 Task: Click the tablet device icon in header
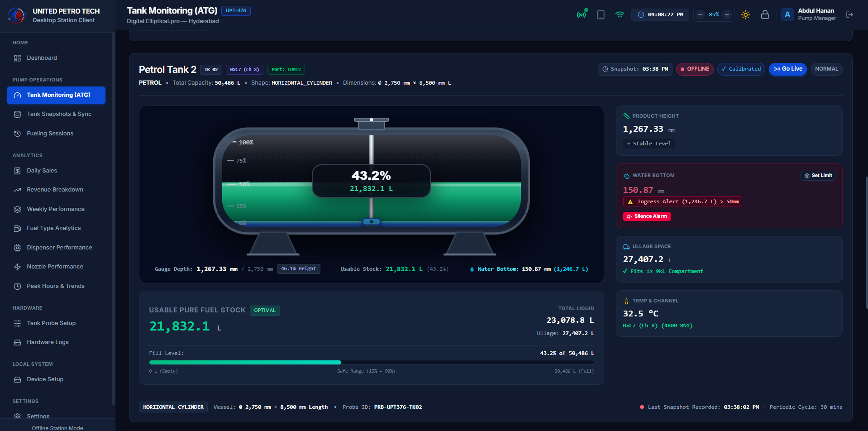[x=601, y=15]
